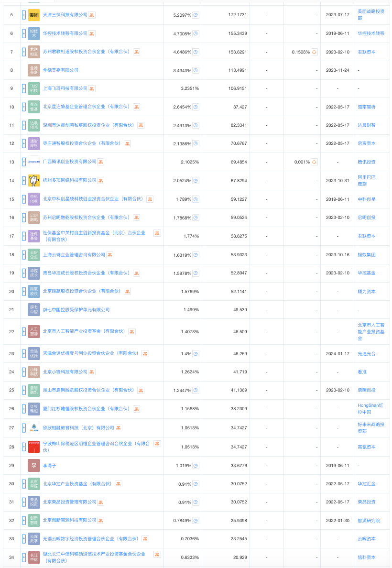Click equity structure icon beside 天津三快科技有限公司
This screenshot has height=568, width=392.
coord(92,15)
